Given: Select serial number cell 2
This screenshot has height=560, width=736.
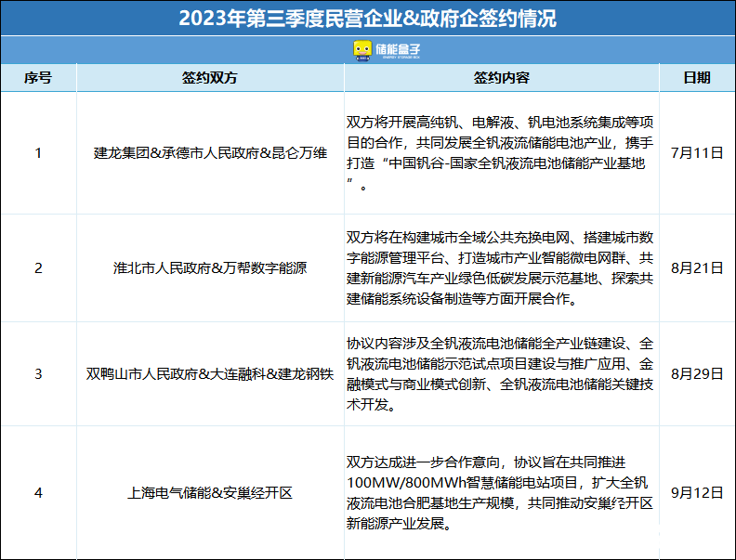Looking at the screenshot, I should coord(38,267).
